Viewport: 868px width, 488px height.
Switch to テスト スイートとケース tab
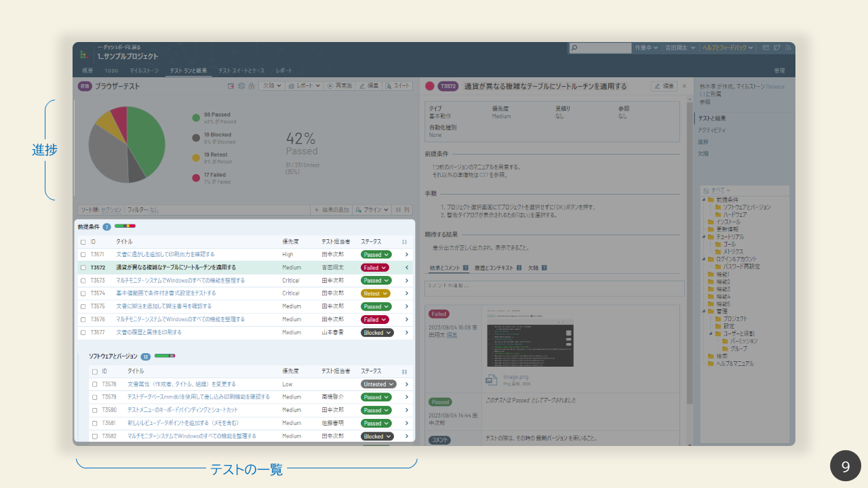coord(241,70)
